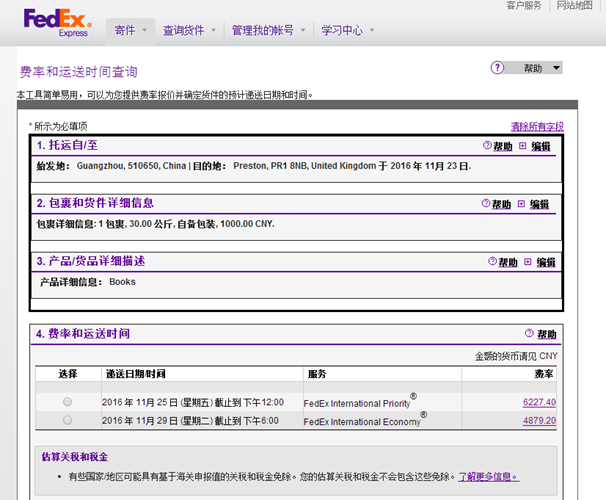The width and height of the screenshot is (606, 500).
Task: Click 帮助 link in section 4 费率和运送时间
Action: (547, 334)
